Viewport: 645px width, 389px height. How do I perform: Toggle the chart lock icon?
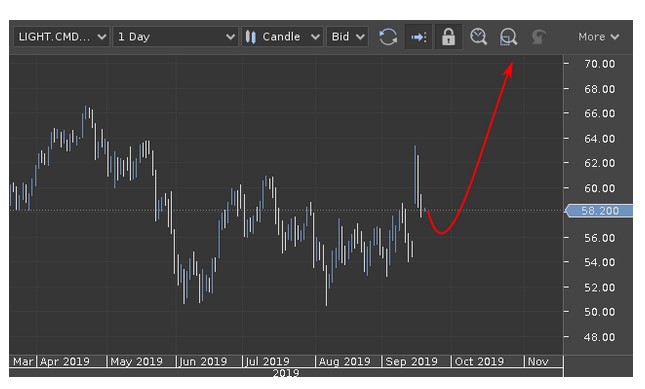(448, 37)
